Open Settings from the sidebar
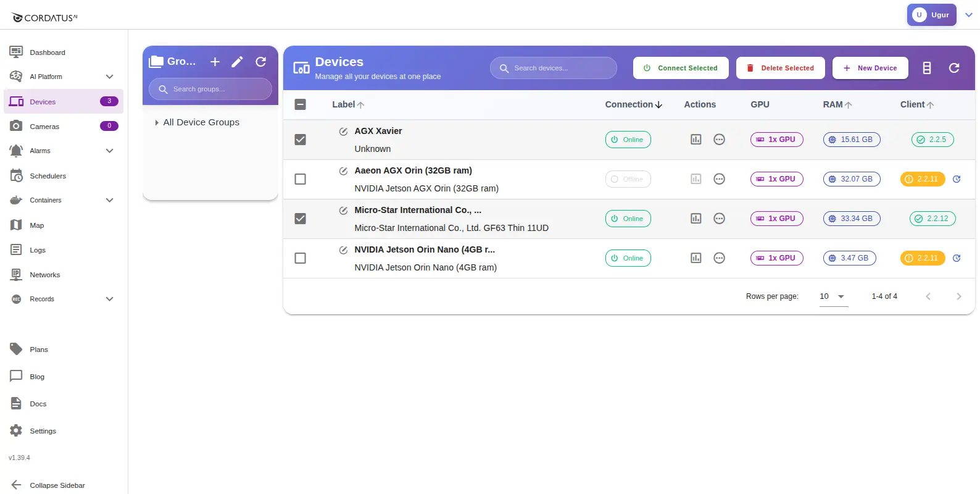This screenshot has height=494, width=980. point(63,430)
